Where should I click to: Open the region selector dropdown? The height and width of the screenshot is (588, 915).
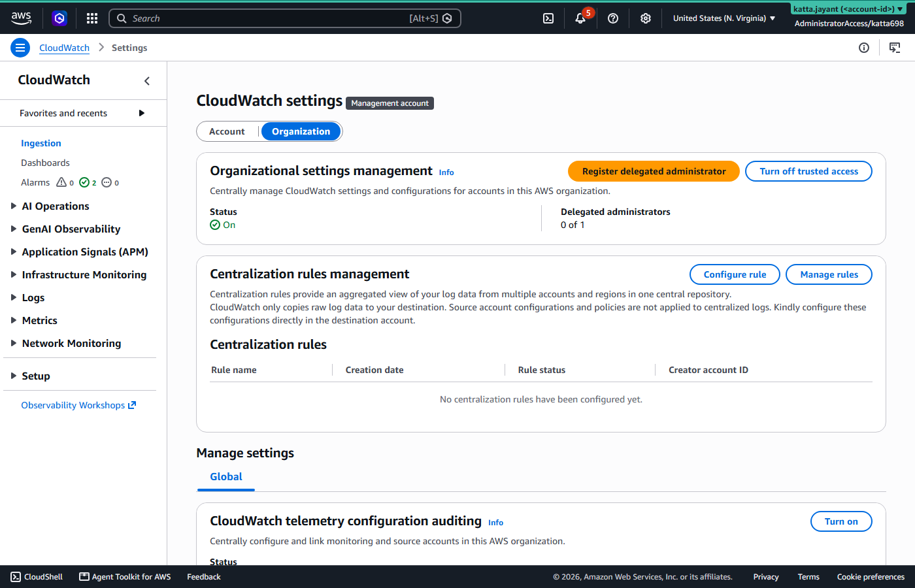pyautogui.click(x=724, y=18)
